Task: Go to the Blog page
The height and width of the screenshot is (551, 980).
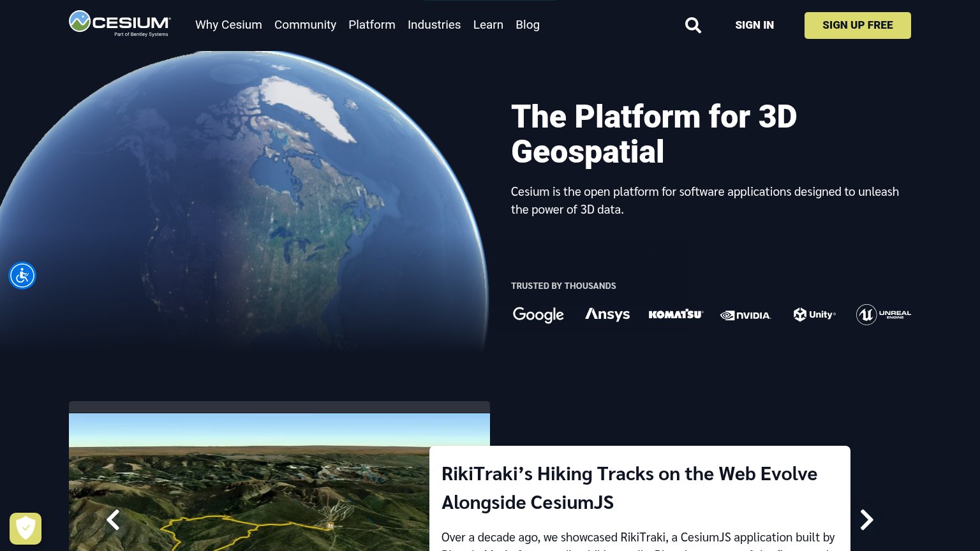Action: (x=528, y=25)
